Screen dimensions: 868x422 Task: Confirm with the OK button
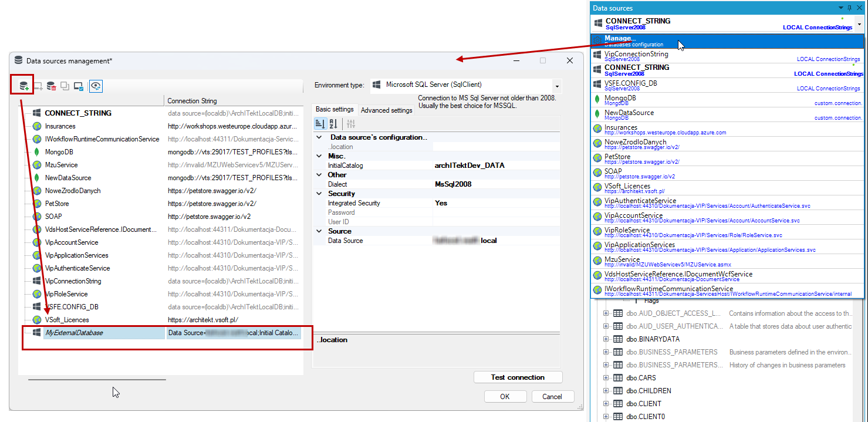[505, 396]
